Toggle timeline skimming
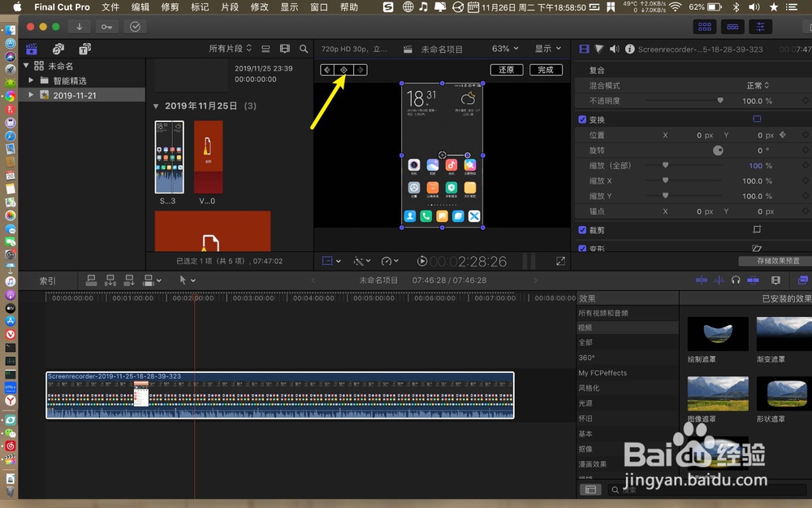 tap(702, 280)
